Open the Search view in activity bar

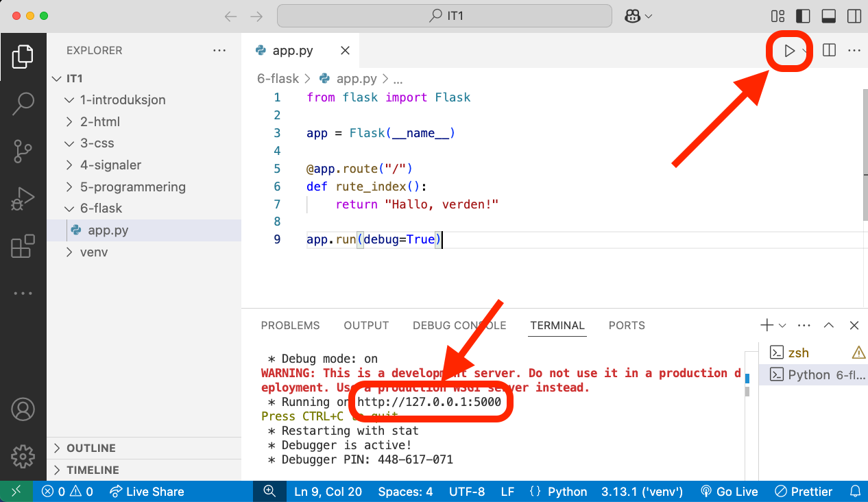(x=23, y=104)
